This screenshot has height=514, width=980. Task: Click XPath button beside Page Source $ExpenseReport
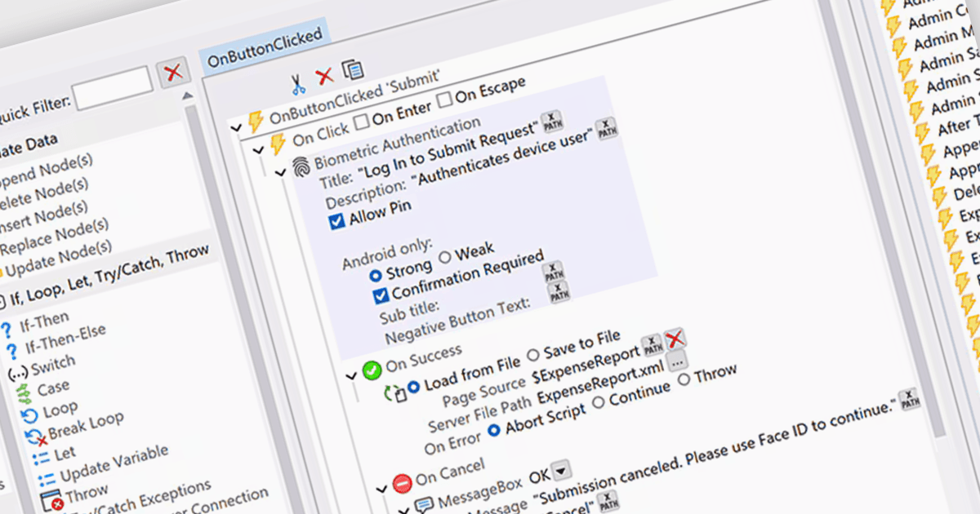[x=651, y=344]
